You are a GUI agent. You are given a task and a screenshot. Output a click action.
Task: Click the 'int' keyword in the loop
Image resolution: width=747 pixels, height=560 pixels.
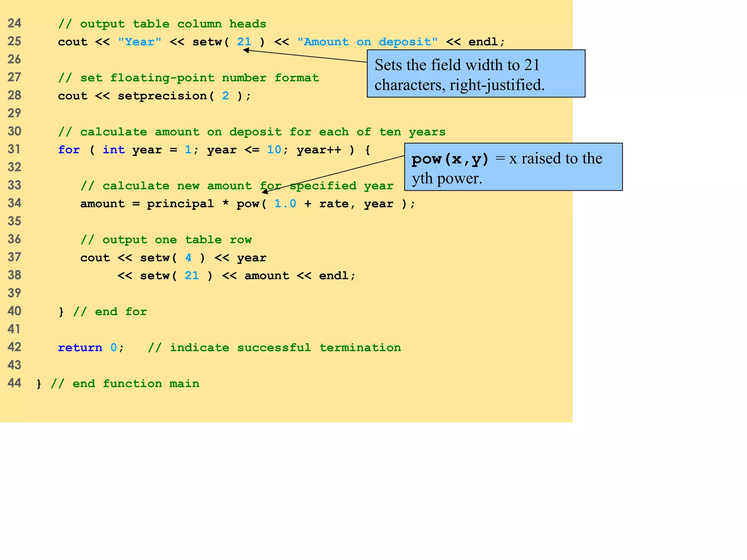click(x=113, y=149)
